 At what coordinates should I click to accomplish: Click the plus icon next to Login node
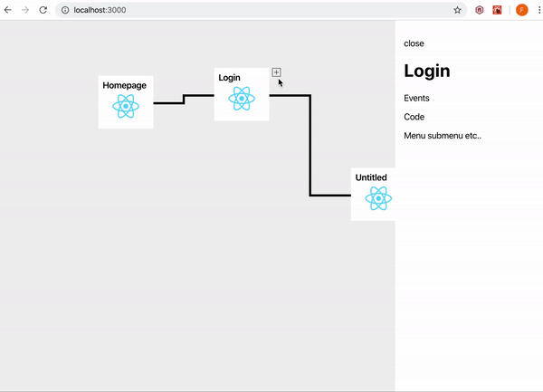tap(276, 72)
